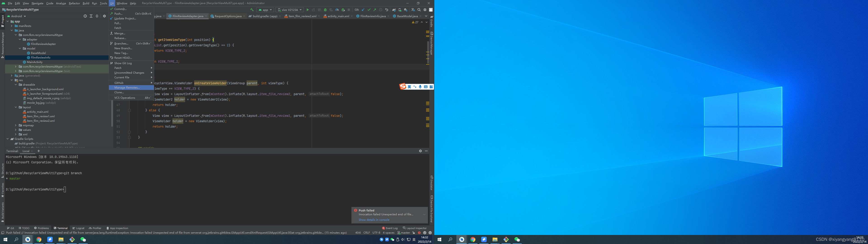Click CRLF line separator in status bar
Image resolution: width=868 pixels, height=244 pixels.
[367, 232]
